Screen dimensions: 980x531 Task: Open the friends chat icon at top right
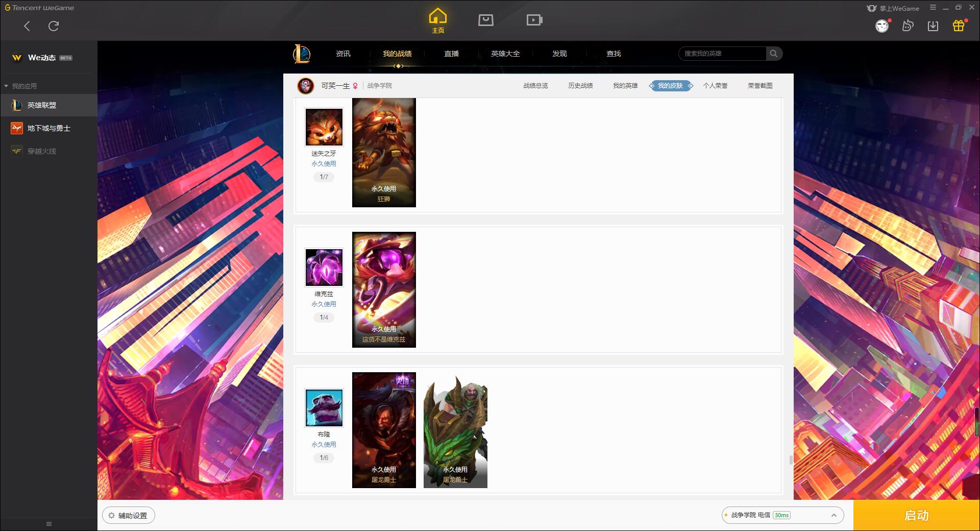[x=908, y=26]
